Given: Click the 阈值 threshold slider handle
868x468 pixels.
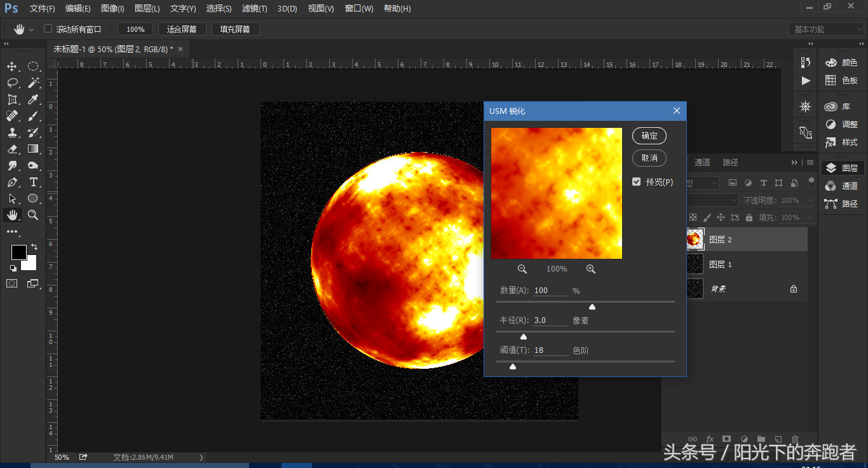Looking at the screenshot, I should pyautogui.click(x=513, y=366).
